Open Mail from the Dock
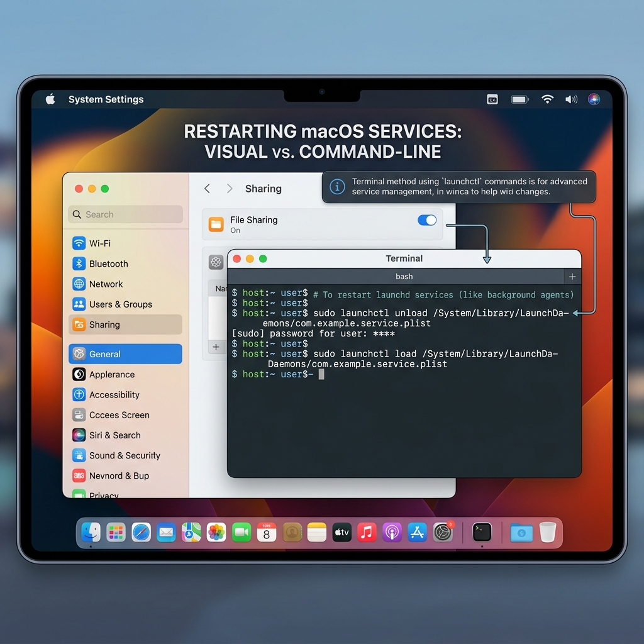644x644 pixels. 166,533
